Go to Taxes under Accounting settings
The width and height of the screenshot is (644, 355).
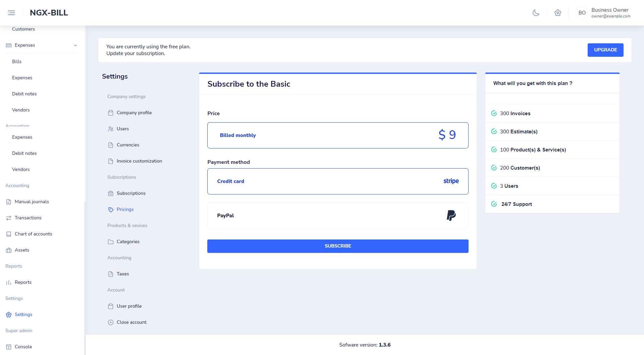pyautogui.click(x=122, y=274)
